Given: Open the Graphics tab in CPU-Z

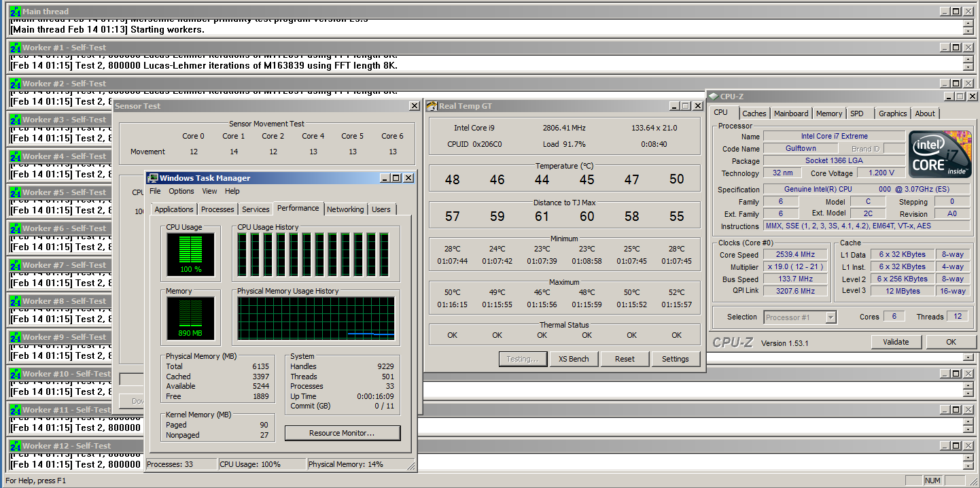Looking at the screenshot, I should pyautogui.click(x=892, y=114).
